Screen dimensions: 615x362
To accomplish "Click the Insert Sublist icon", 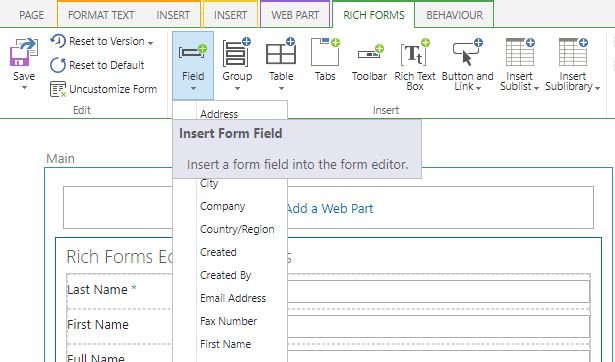I will pyautogui.click(x=520, y=52).
